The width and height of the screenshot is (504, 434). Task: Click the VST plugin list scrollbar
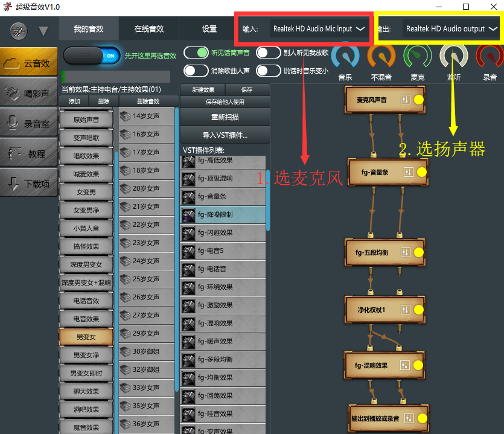268,200
